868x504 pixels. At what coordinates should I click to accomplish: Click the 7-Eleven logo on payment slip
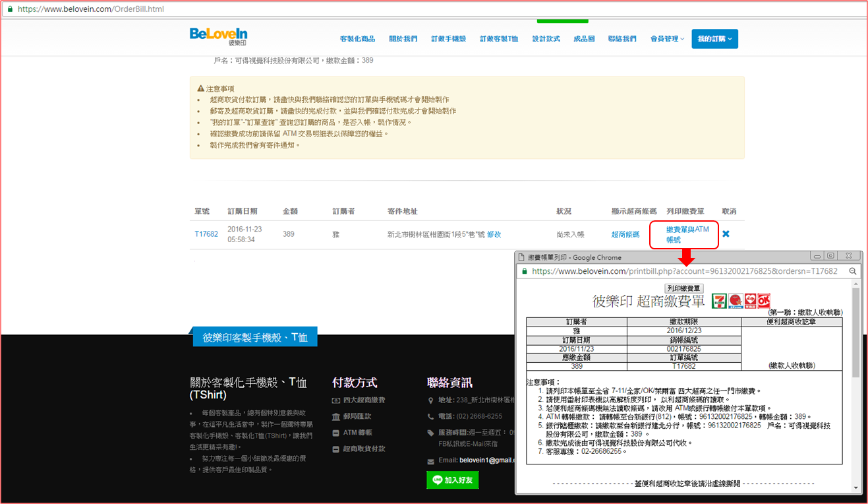[719, 301]
